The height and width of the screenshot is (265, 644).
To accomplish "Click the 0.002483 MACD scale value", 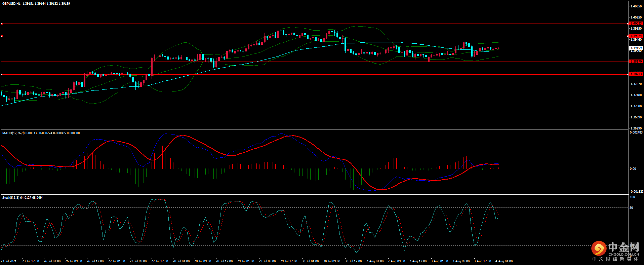I will [x=636, y=132].
